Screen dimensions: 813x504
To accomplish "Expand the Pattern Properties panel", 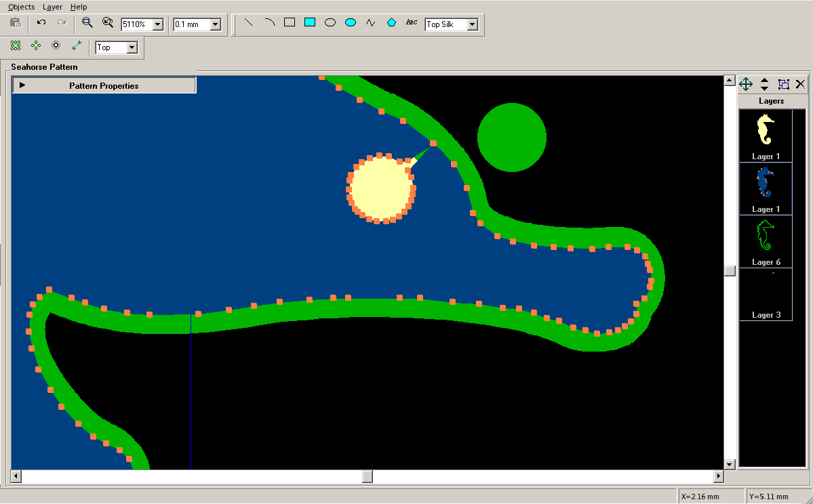I will pyautogui.click(x=22, y=85).
